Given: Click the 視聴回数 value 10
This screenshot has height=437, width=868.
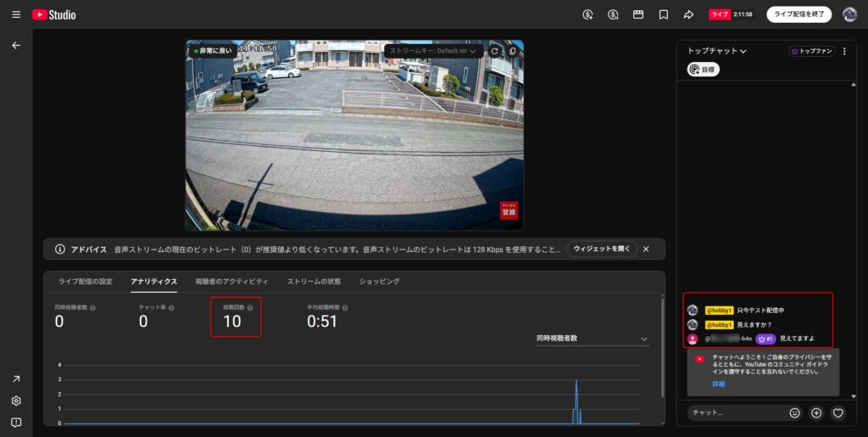Looking at the screenshot, I should tap(232, 322).
